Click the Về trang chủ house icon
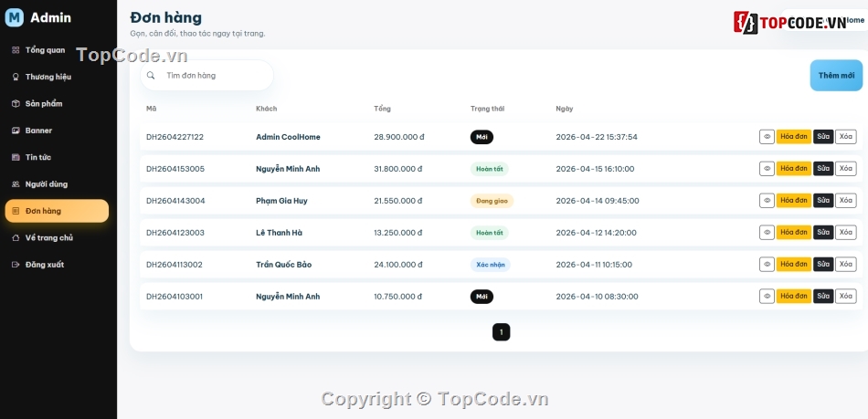Image resolution: width=868 pixels, height=419 pixels. pyautogui.click(x=16, y=237)
